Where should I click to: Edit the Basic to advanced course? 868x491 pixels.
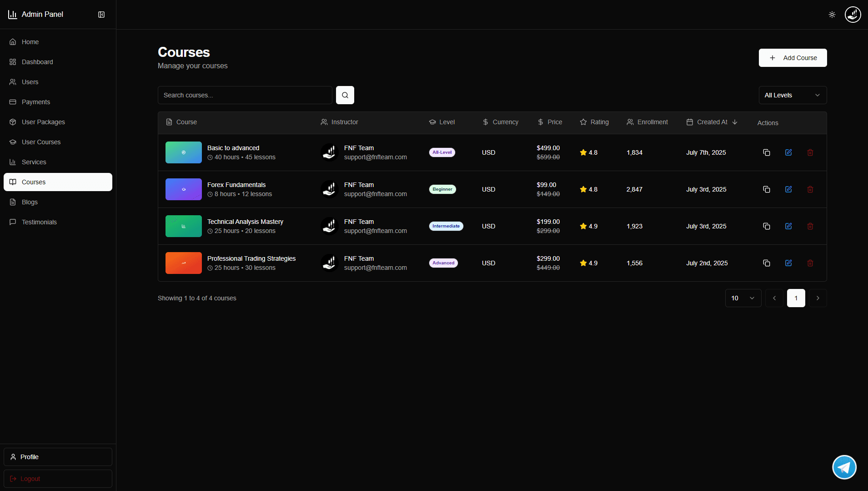coord(788,152)
